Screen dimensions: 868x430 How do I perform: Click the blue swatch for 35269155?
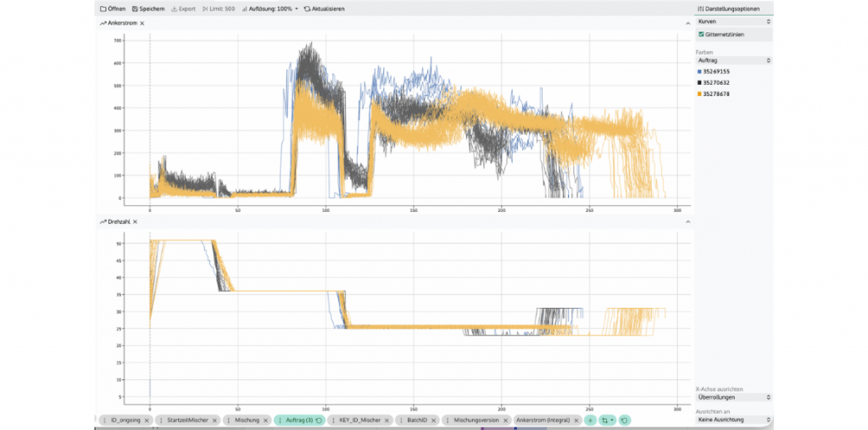(x=699, y=72)
